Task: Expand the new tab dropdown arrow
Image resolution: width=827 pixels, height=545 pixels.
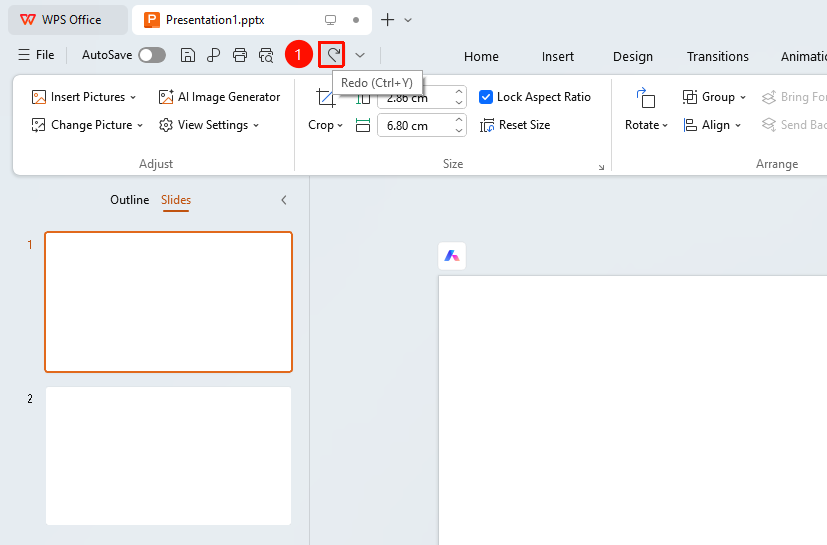Action: pyautogui.click(x=408, y=20)
